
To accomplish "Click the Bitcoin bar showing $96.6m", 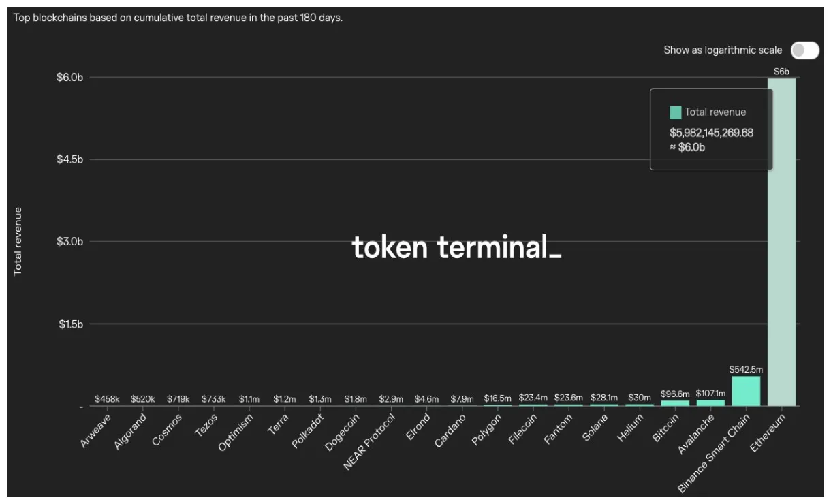I will click(x=676, y=402).
